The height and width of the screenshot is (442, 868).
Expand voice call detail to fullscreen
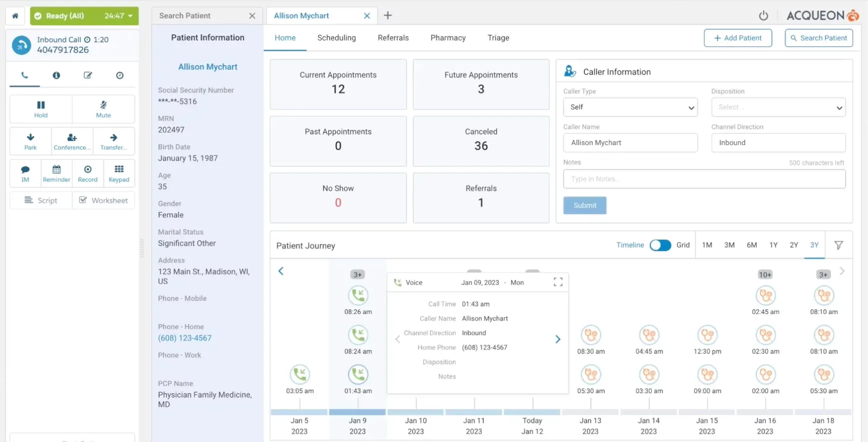pos(558,282)
